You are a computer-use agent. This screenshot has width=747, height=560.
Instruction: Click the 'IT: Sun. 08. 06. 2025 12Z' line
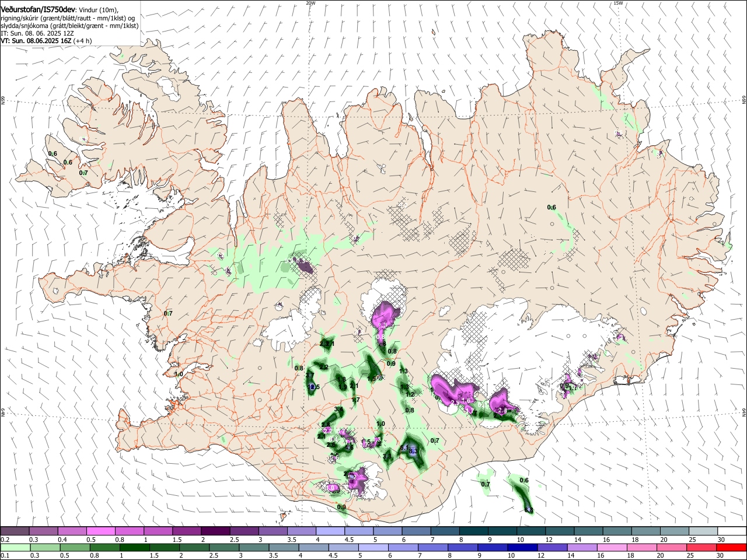click(37, 33)
